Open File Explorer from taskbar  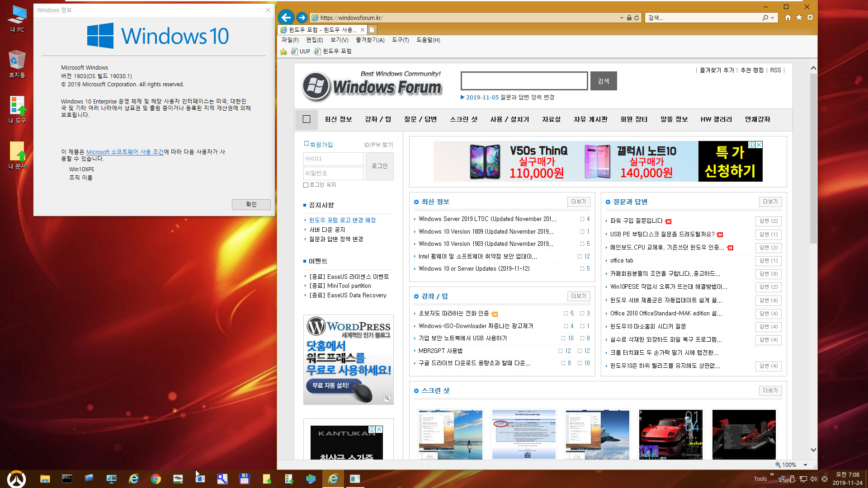tap(45, 479)
